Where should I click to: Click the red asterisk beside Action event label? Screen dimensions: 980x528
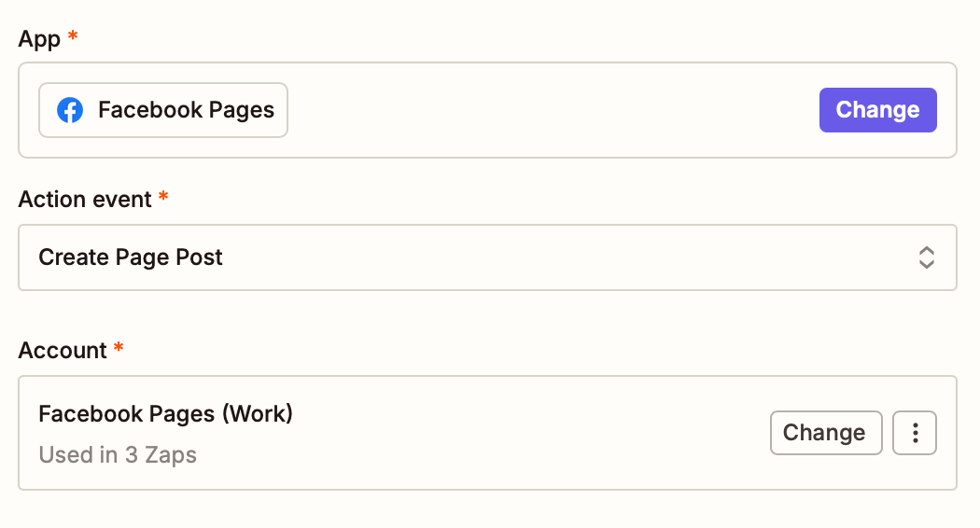[163, 197]
